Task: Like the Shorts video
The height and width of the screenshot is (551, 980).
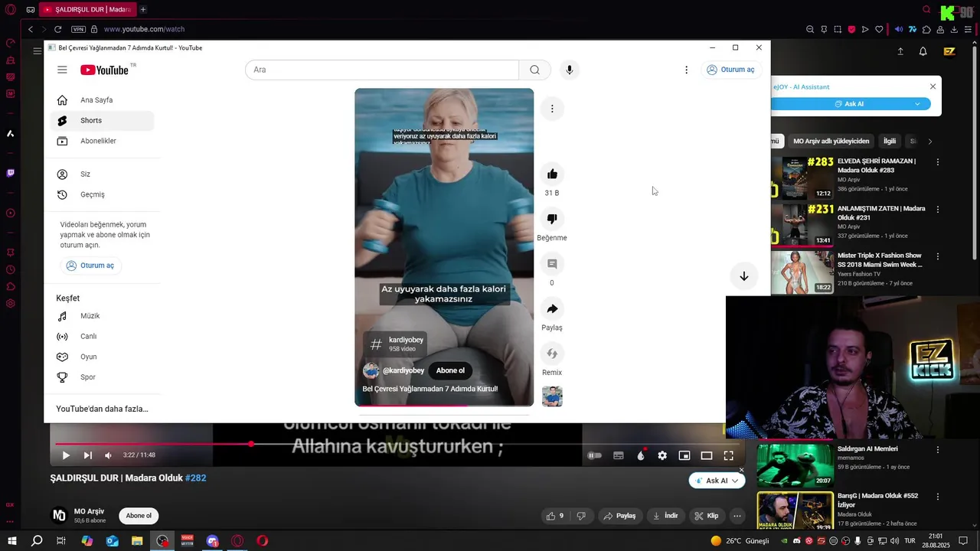Action: click(552, 174)
